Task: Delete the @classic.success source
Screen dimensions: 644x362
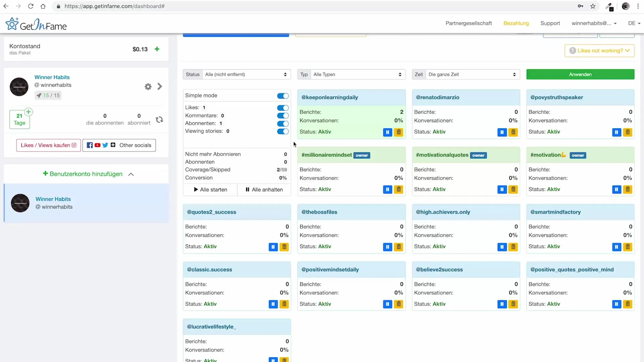Action: 284,304
